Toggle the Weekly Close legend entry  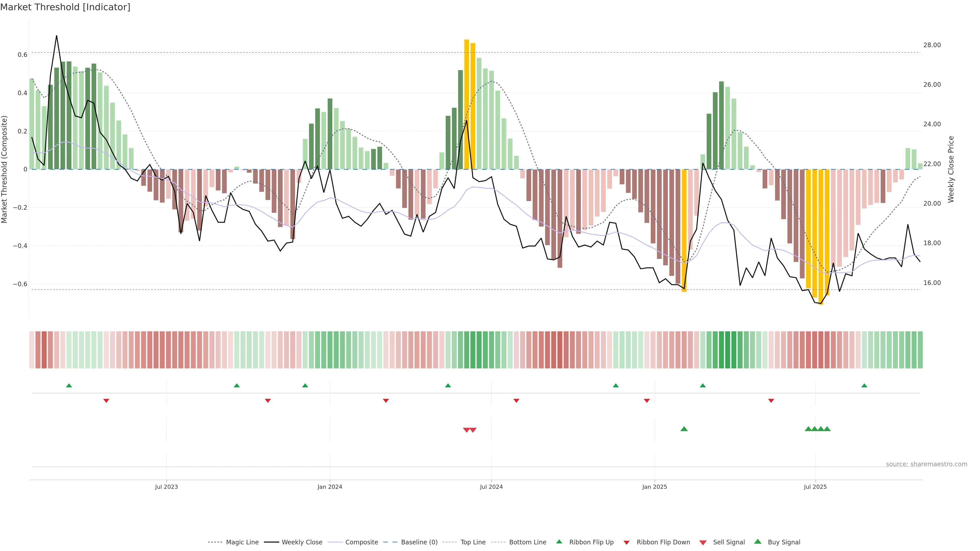click(x=302, y=542)
